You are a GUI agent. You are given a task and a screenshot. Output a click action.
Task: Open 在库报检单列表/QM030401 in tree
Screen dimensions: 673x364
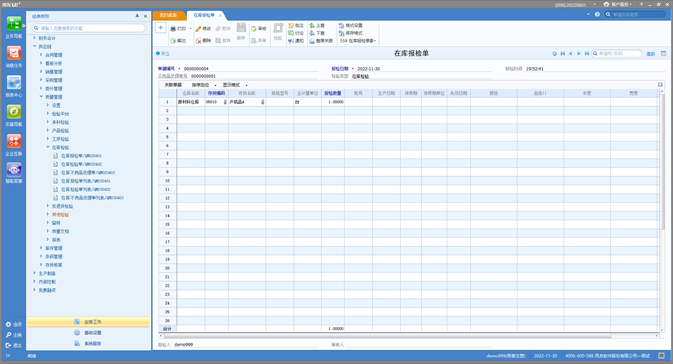[x=85, y=181]
